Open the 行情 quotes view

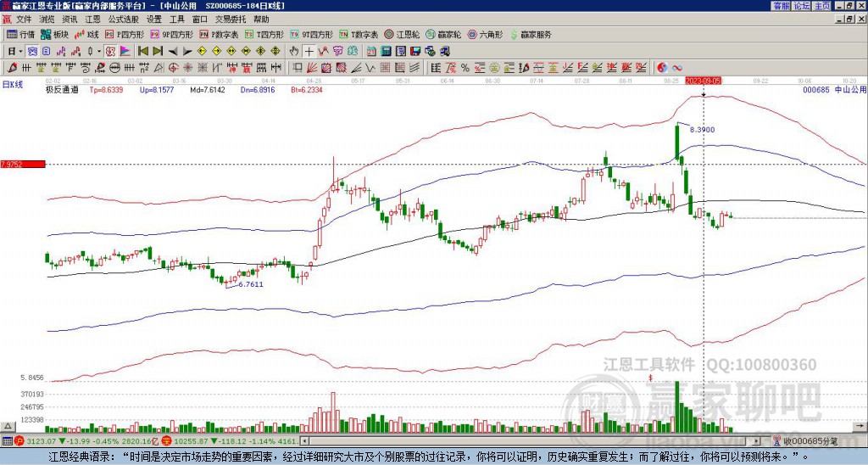click(x=20, y=34)
